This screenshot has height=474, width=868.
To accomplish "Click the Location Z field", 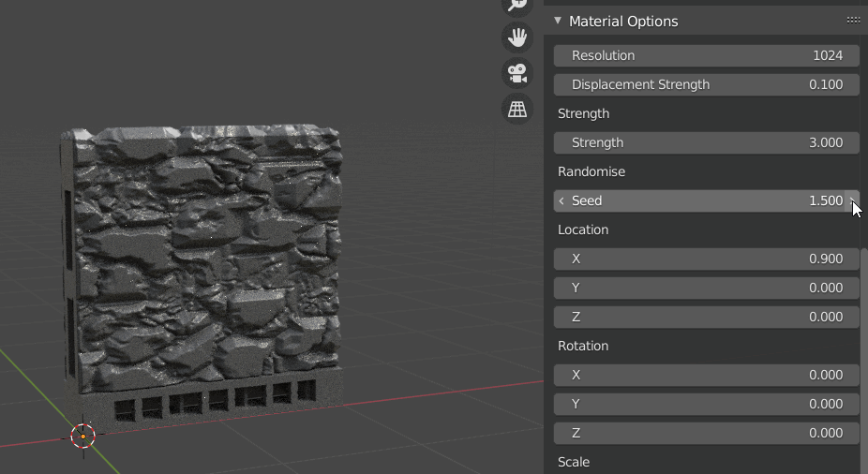I will click(x=707, y=317).
